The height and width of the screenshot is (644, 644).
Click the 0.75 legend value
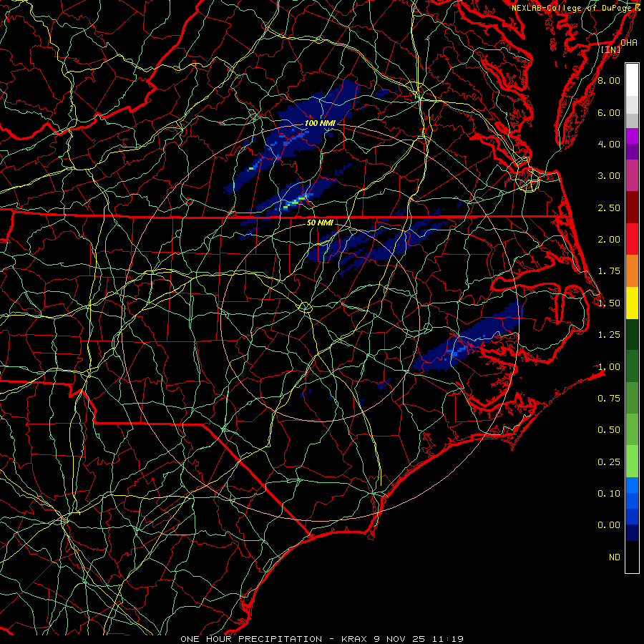609,398
